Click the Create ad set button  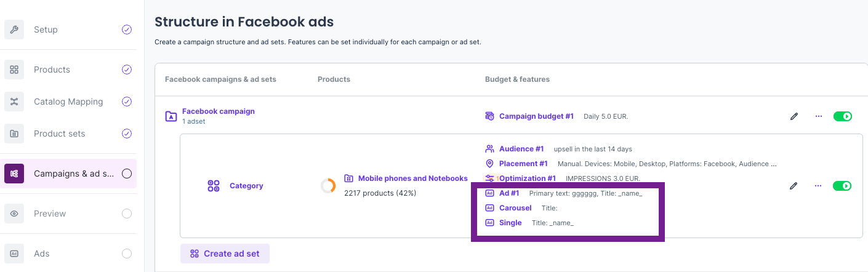(225, 254)
